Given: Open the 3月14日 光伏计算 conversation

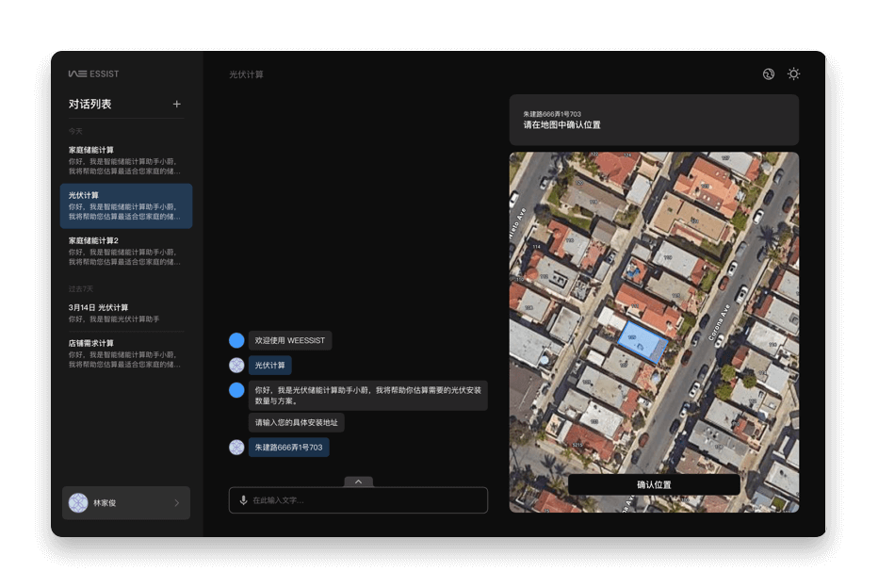Looking at the screenshot, I should coord(126,313).
